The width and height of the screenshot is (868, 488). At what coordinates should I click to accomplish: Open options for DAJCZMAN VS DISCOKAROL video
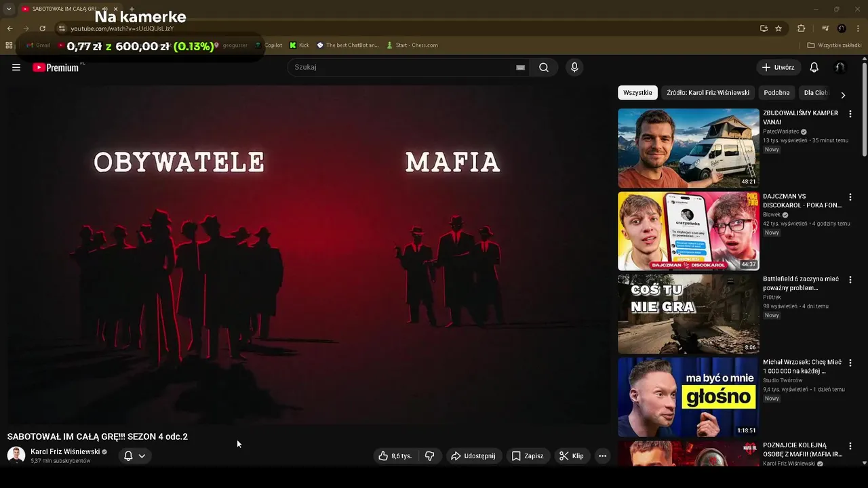[x=850, y=197]
